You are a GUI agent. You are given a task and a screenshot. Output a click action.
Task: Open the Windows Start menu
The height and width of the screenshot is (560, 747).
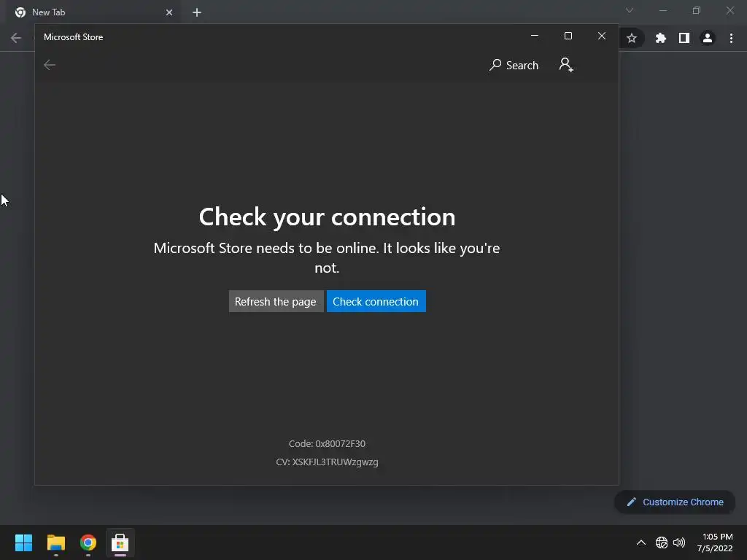point(23,542)
